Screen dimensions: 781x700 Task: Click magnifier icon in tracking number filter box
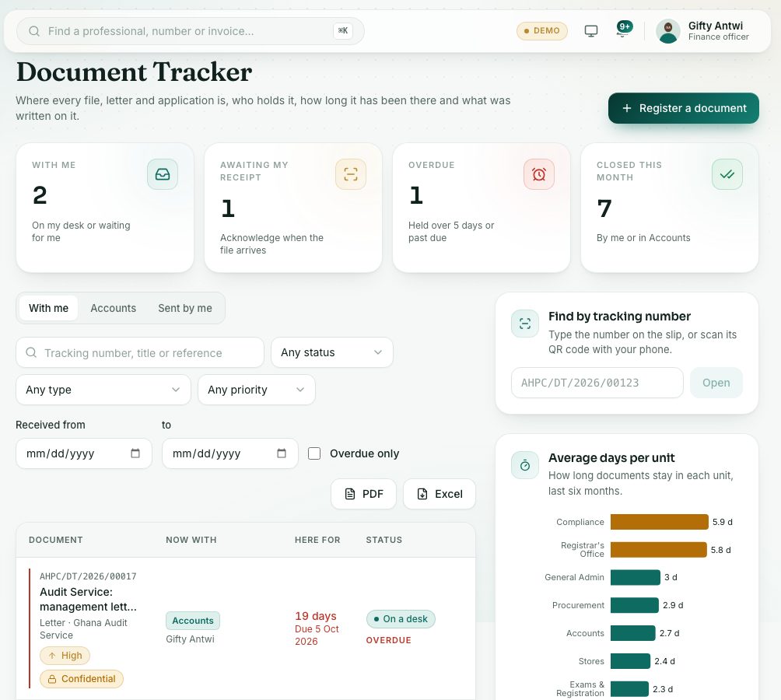click(31, 352)
